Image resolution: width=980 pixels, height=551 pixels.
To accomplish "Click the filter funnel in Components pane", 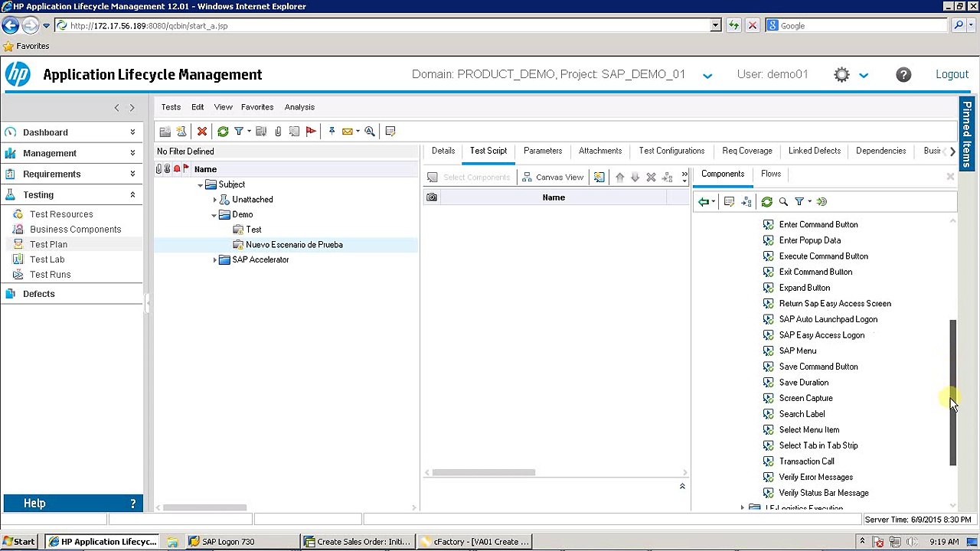I will [x=799, y=202].
